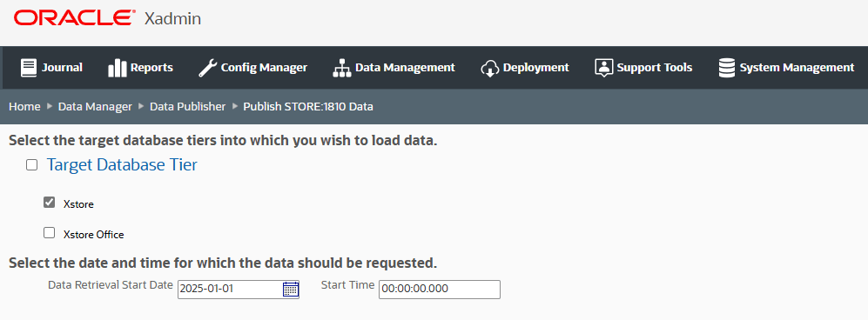Click the Target Database Tier heading
Screen dimensions: 868x320
(x=122, y=164)
